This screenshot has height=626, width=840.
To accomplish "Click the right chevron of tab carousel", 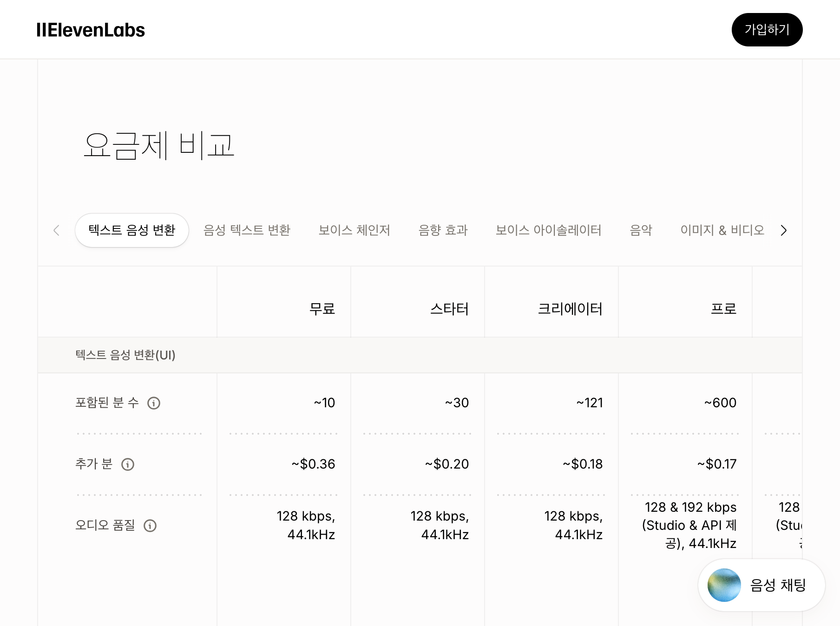I will coord(784,230).
